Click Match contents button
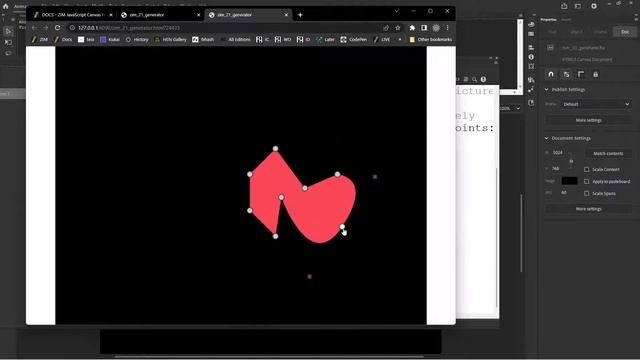640x360 pixels. [x=608, y=153]
